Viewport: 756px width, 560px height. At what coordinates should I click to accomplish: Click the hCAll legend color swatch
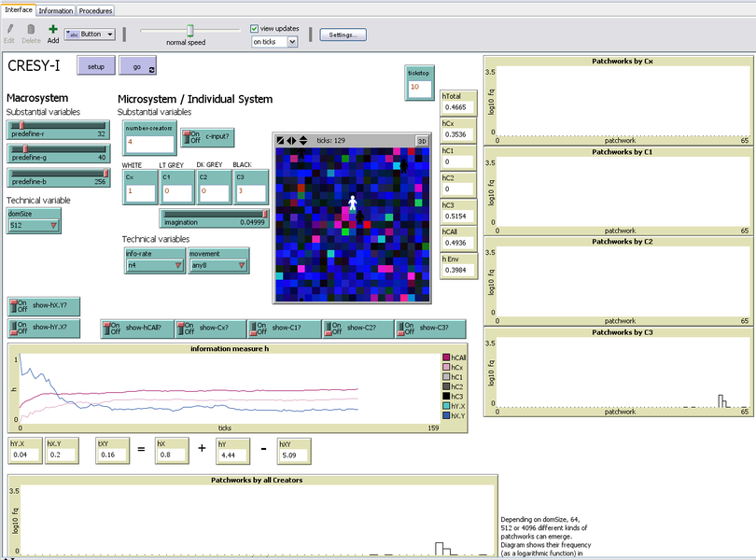tap(446, 357)
